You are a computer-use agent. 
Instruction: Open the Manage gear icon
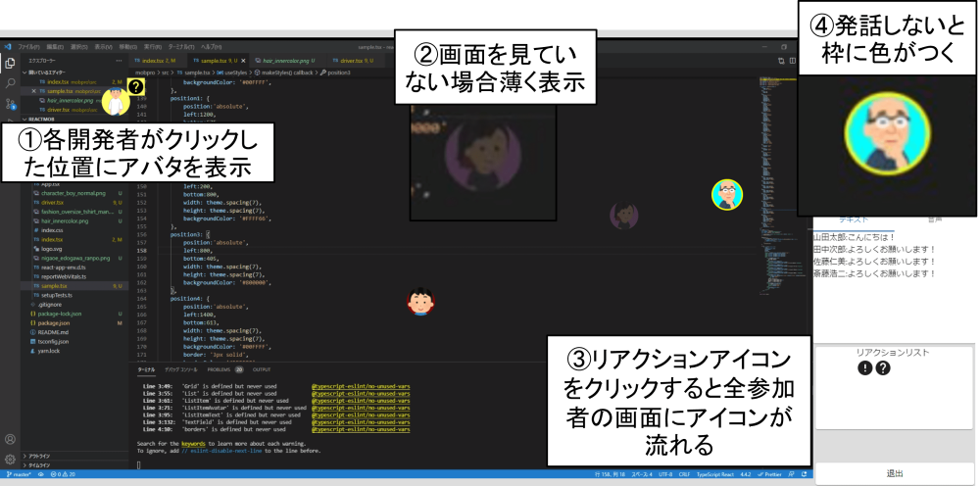click(10, 459)
